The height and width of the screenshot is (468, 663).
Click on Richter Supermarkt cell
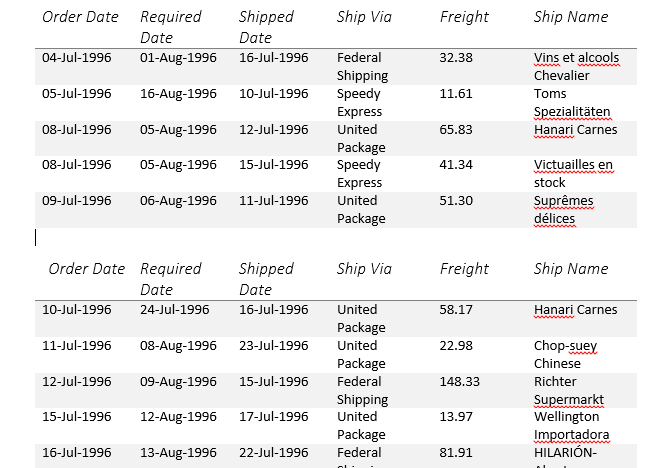tap(568, 390)
